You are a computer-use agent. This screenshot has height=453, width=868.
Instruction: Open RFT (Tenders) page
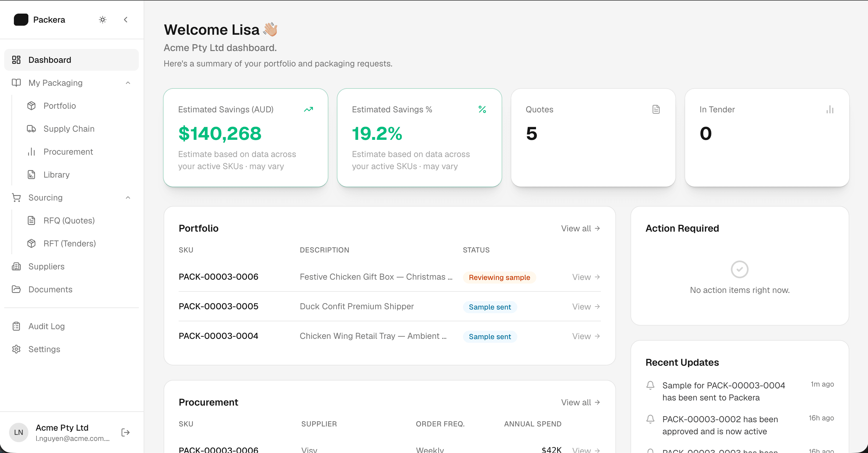pyautogui.click(x=70, y=243)
